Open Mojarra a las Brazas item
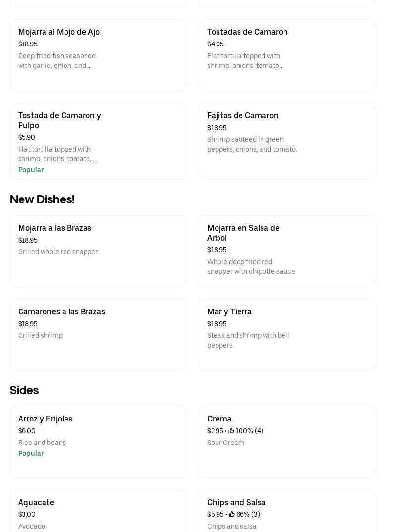393x532 pixels. tap(55, 228)
